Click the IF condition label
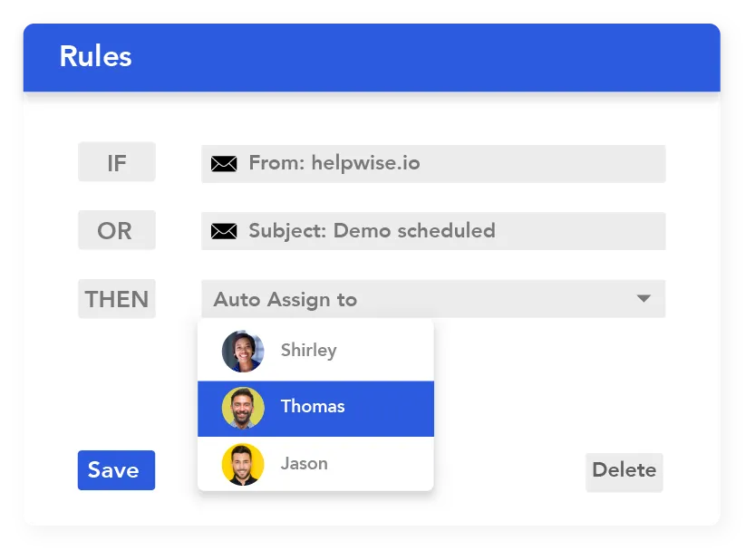The height and width of the screenshot is (560, 755). click(116, 163)
